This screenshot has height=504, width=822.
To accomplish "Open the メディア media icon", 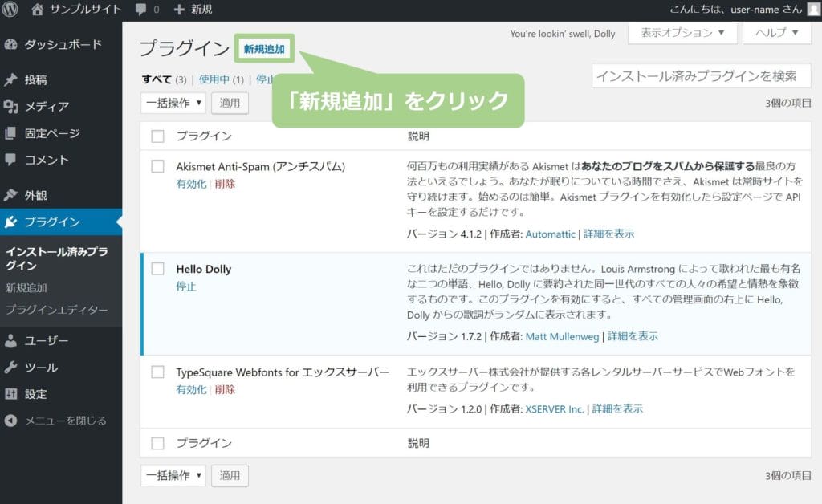I will coord(11,106).
